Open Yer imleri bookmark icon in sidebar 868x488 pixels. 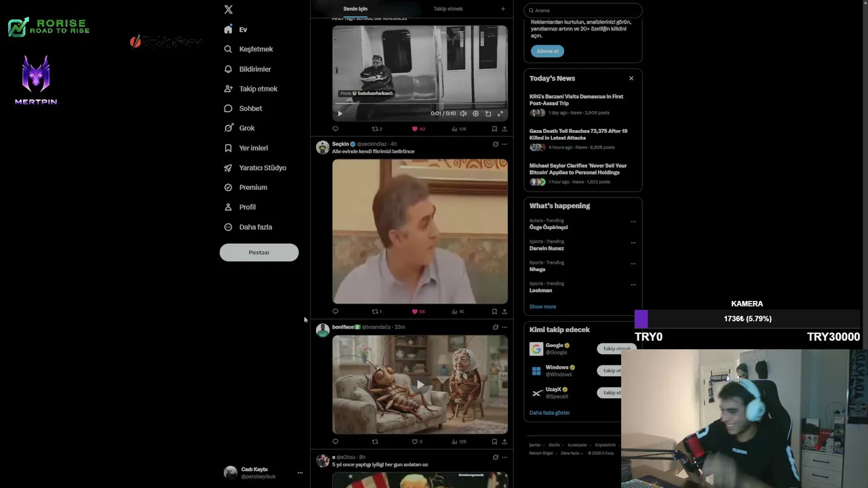click(x=229, y=148)
